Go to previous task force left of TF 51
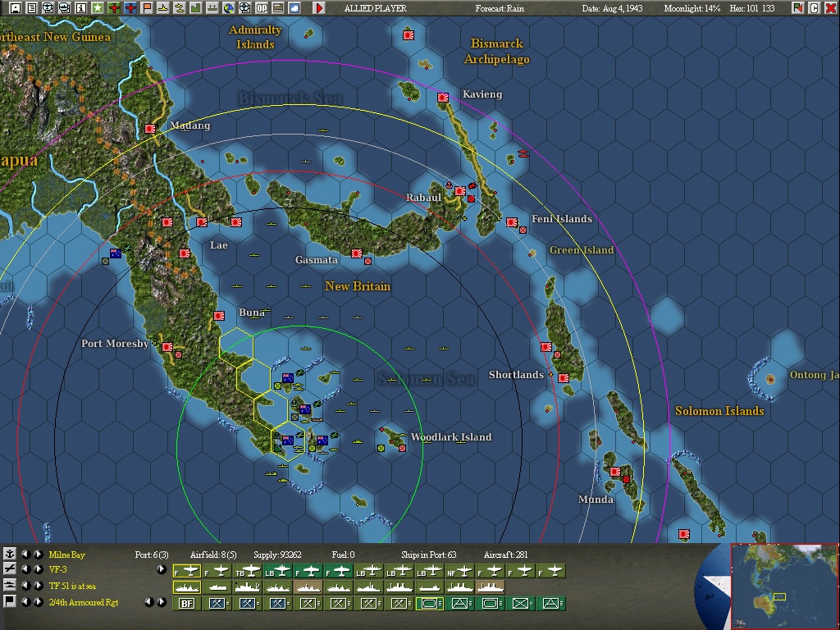The image size is (840, 630). pyautogui.click(x=25, y=586)
